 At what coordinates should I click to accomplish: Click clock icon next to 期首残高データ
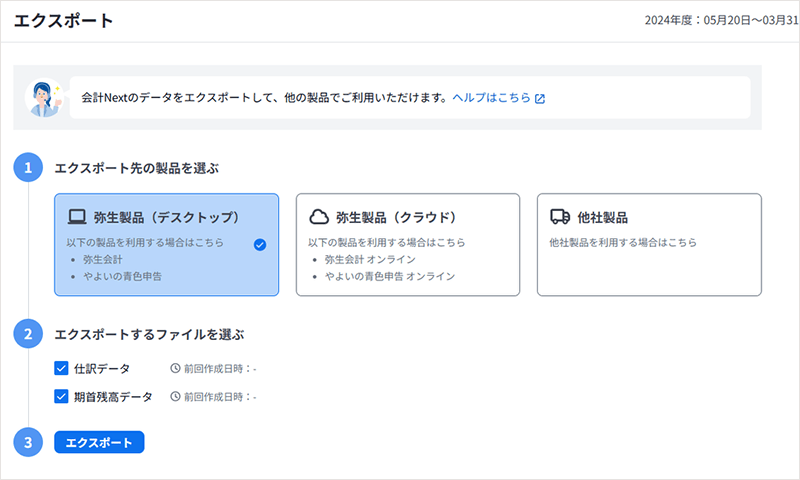175,396
